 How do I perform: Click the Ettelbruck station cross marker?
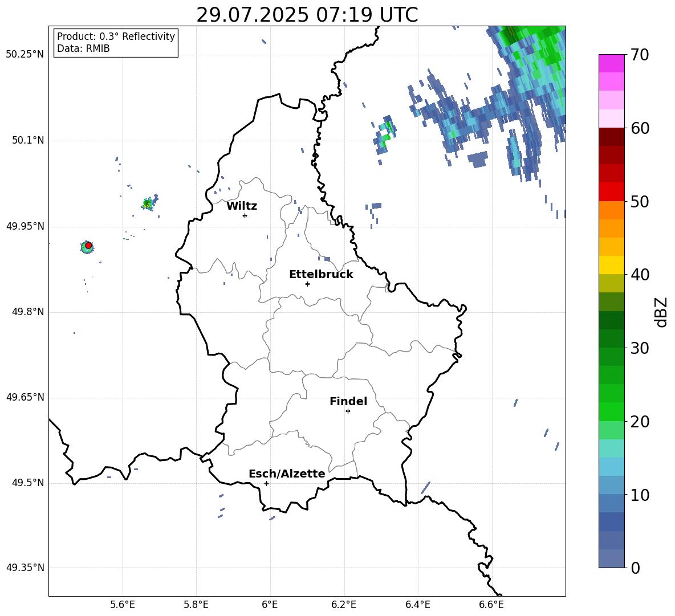pos(307,284)
